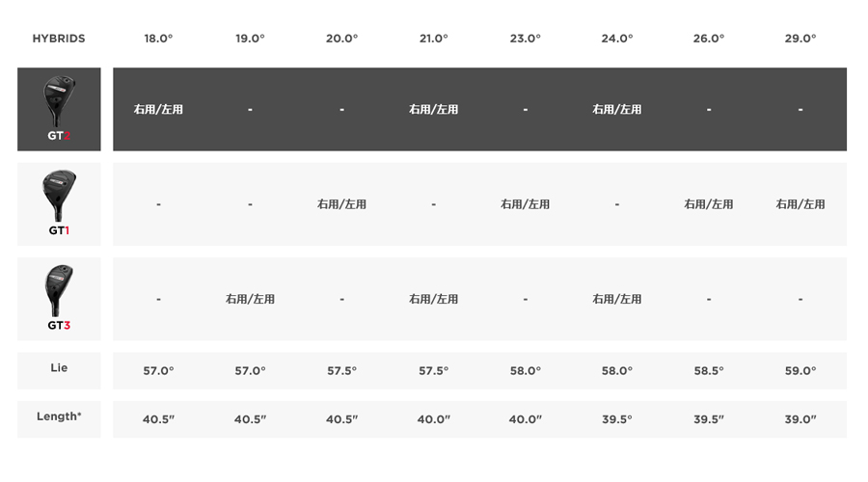Screen dimensions: 868x482
Task: Click GT1 右用/左用 cell under 29.0°
Action: tap(800, 204)
